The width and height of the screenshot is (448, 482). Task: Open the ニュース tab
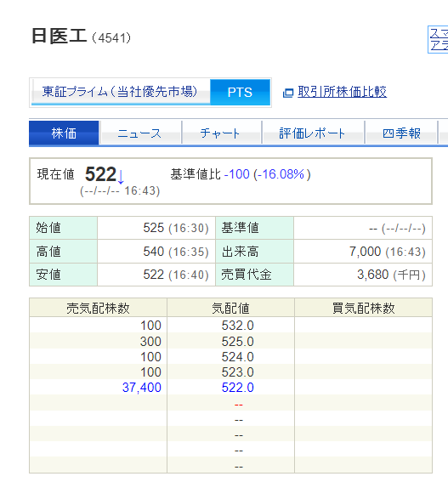[x=140, y=133]
